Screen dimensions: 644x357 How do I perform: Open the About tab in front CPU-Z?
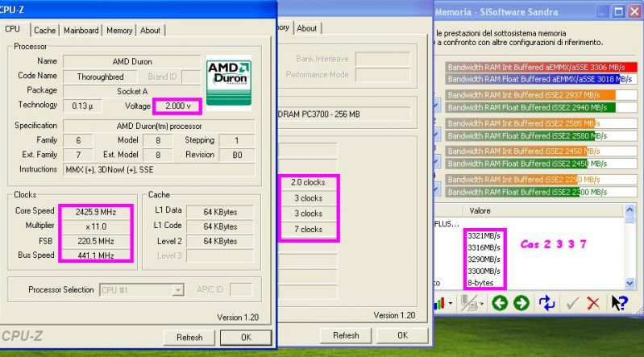click(x=150, y=31)
